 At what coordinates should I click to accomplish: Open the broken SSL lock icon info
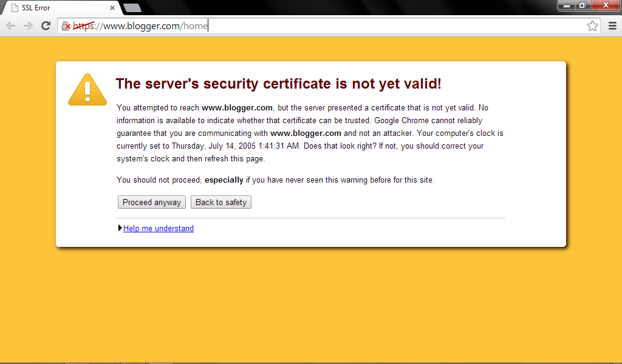point(66,26)
